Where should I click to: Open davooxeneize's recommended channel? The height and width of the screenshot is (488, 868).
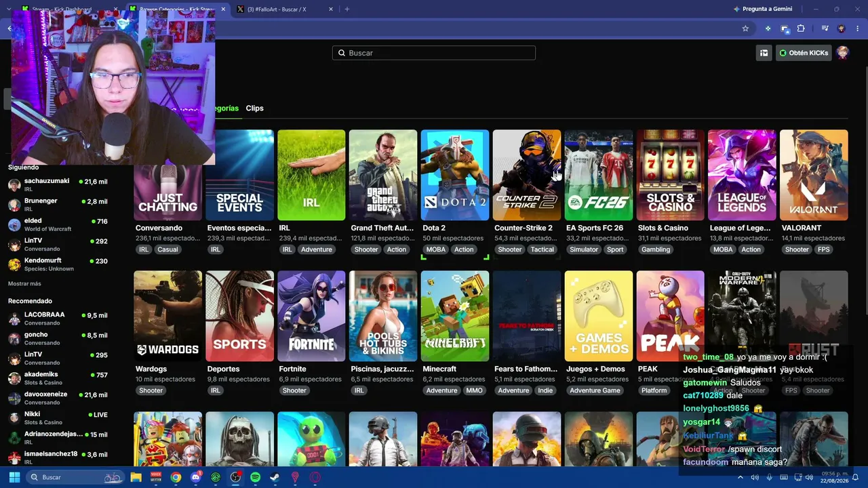[58, 397]
